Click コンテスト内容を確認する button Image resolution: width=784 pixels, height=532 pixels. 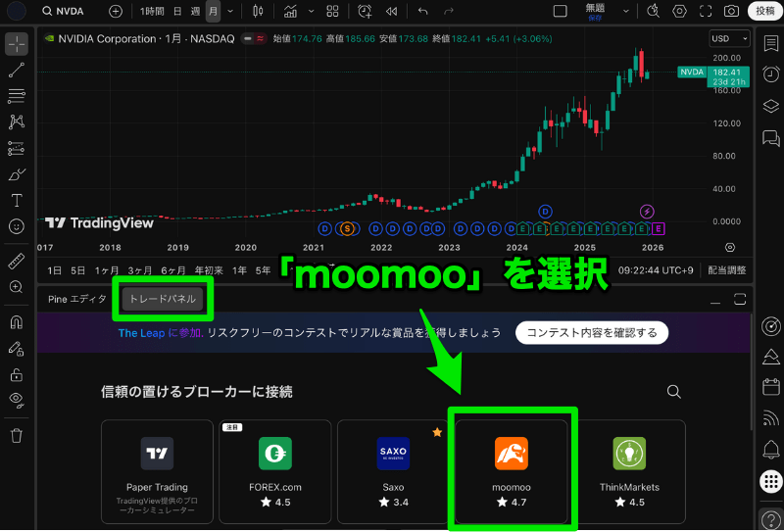(x=592, y=333)
